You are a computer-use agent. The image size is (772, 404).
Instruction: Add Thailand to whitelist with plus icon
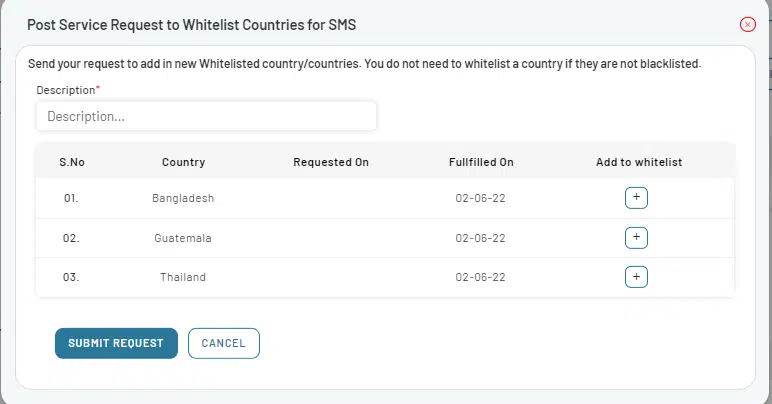(636, 277)
